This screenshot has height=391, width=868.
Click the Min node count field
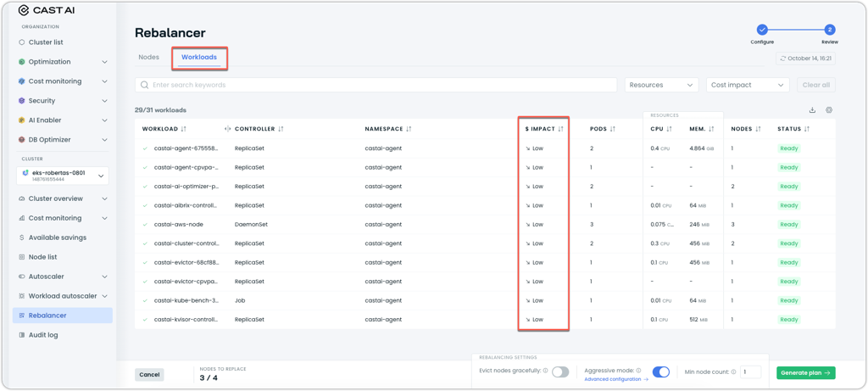[750, 372]
